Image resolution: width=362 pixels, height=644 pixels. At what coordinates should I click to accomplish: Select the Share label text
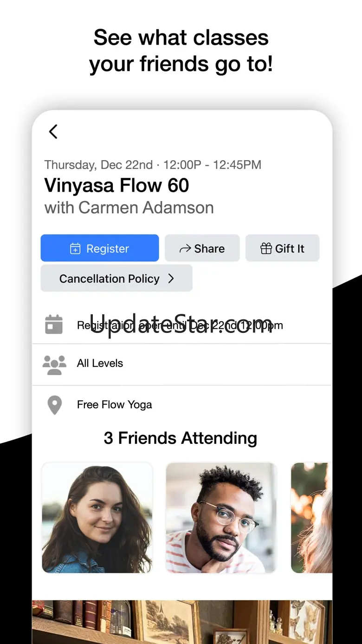(209, 249)
